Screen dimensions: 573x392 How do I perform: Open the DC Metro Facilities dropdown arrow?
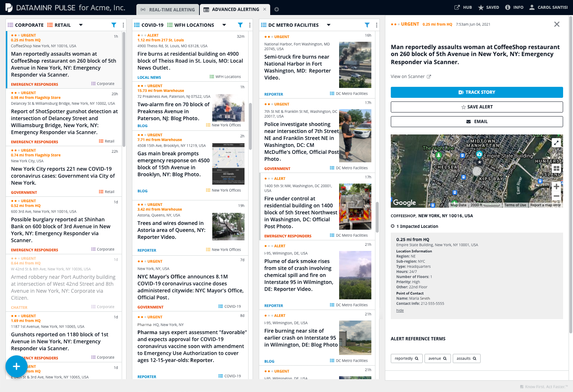point(328,25)
